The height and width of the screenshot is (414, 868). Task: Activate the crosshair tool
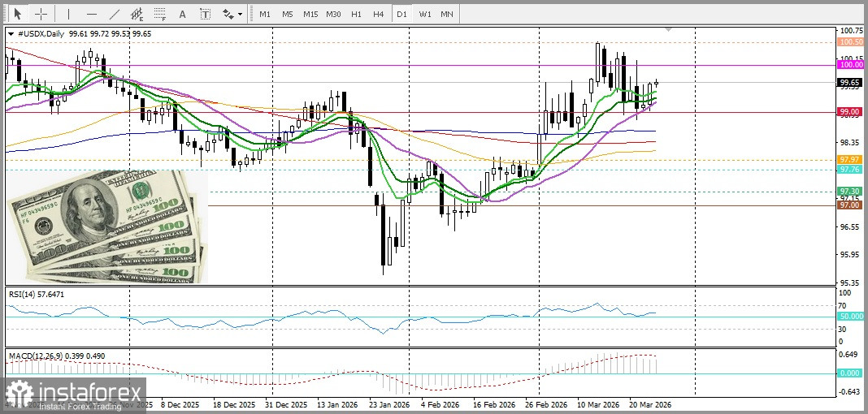[x=41, y=14]
